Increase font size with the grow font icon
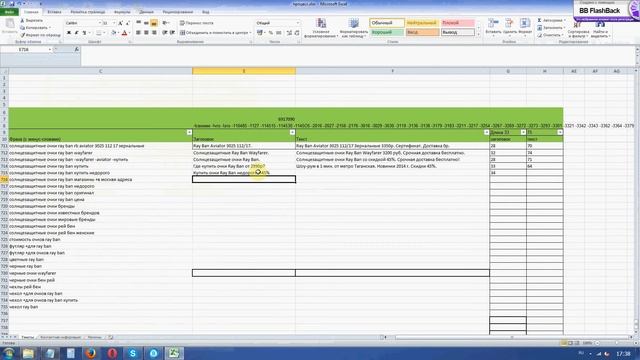Viewport: 640px width, 360px height. pos(120,23)
